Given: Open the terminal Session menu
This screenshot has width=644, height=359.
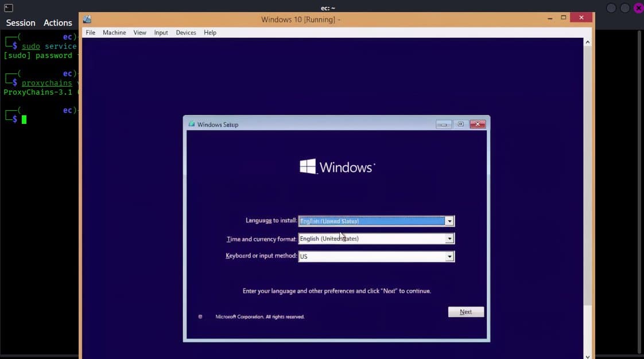Looking at the screenshot, I should coord(21,23).
